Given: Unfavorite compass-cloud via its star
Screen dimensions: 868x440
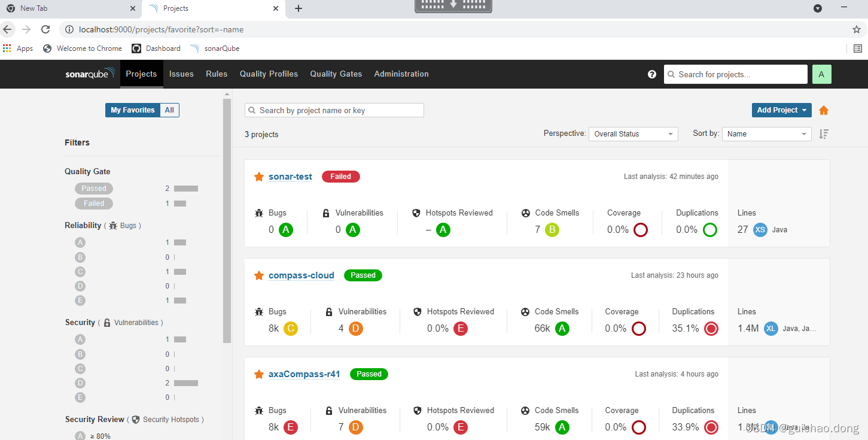Looking at the screenshot, I should 259,275.
